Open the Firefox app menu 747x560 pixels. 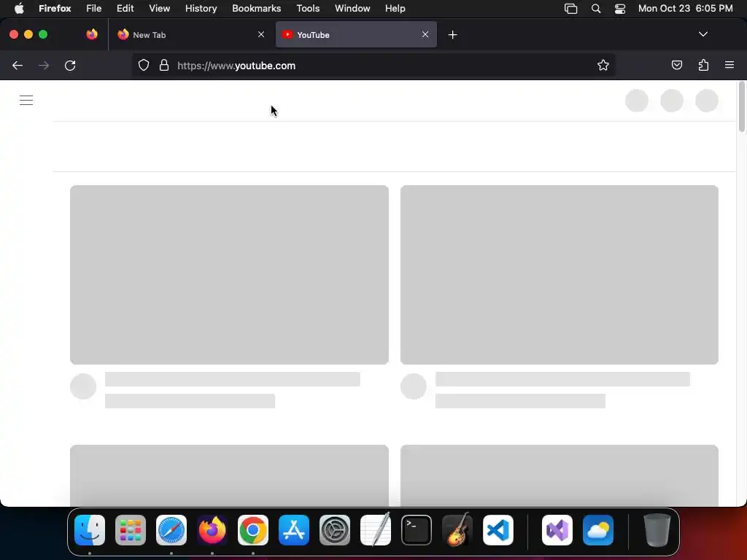(55, 9)
